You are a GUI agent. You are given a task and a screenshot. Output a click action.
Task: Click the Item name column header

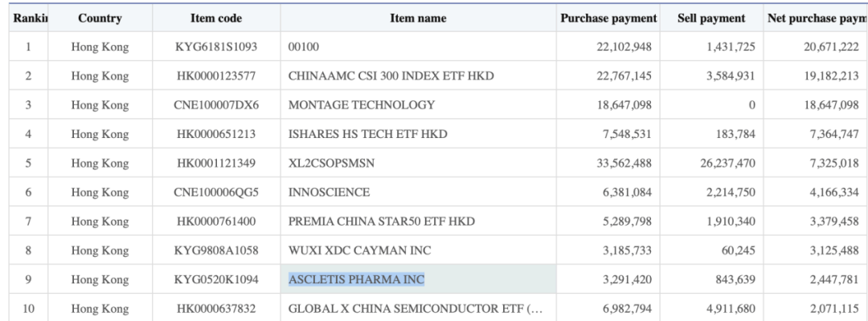(420, 18)
